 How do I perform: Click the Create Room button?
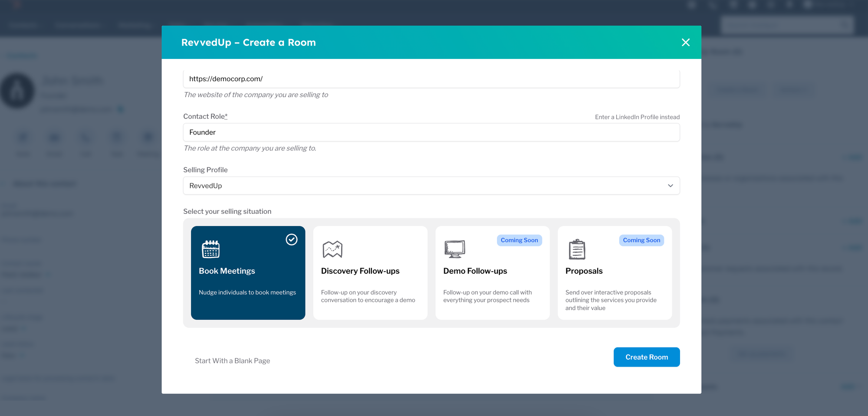pos(647,357)
